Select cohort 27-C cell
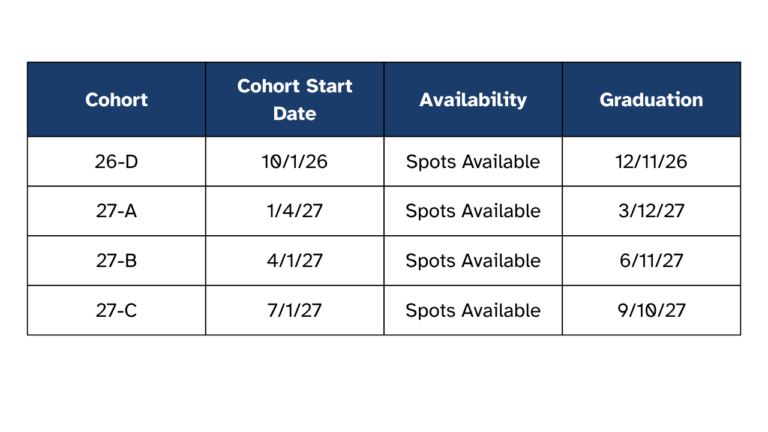The width and height of the screenshot is (768, 432). (117, 311)
